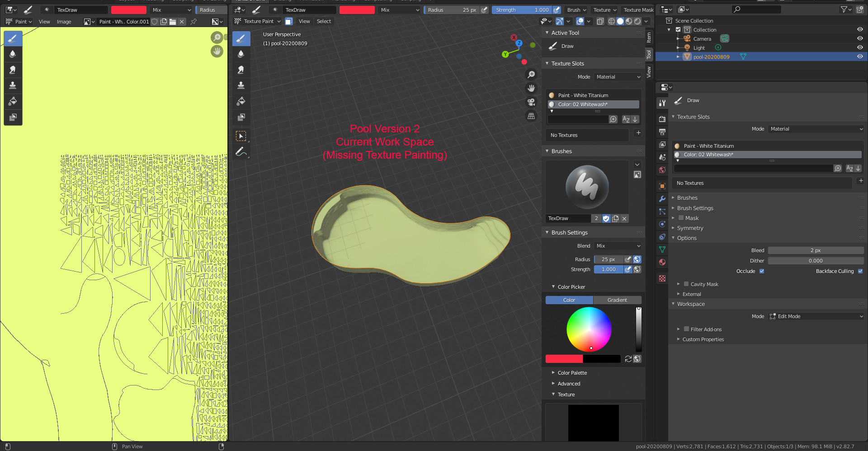
Task: Open the Texture Slots Mode dropdown
Action: click(x=618, y=77)
